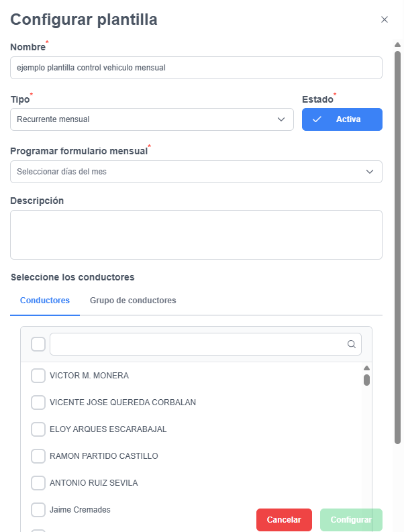Check the select-all conductors checkbox
Screen dimensions: 404x532
click(x=38, y=344)
